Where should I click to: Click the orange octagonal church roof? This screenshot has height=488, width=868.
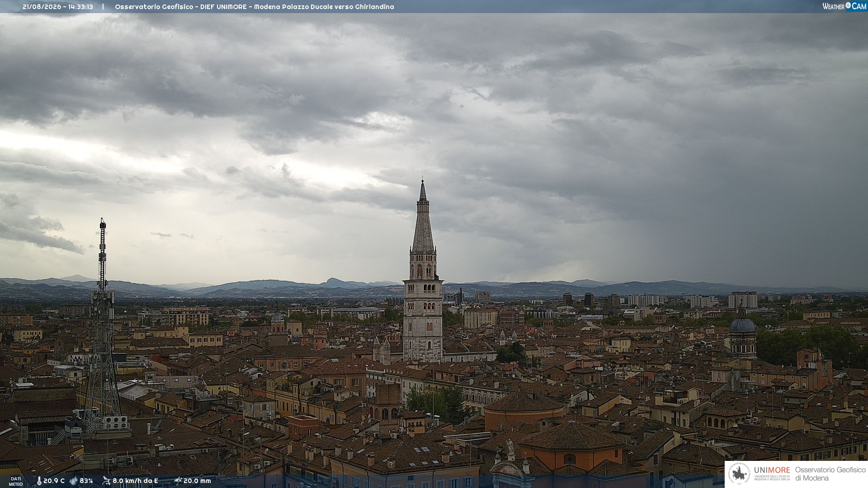(x=572, y=436)
